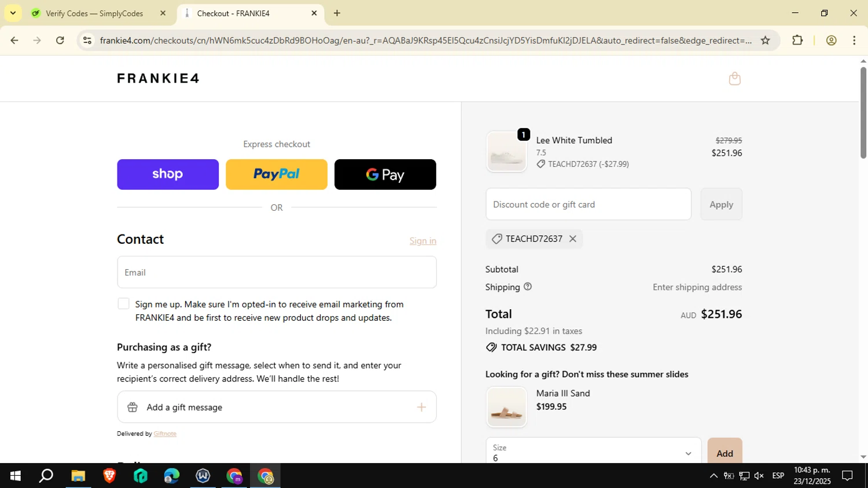Open the taskbar clock and date
Viewport: 868px width, 488px height.
[x=812, y=476]
